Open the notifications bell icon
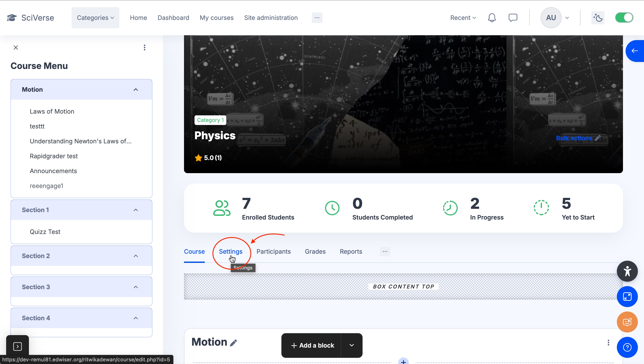The width and height of the screenshot is (644, 364). point(492,18)
